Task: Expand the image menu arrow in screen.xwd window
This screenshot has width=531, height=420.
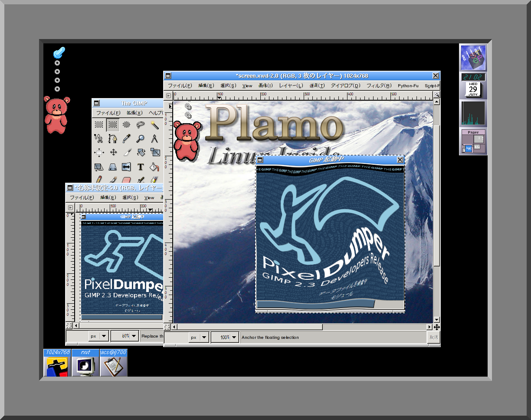Action: click(x=169, y=95)
